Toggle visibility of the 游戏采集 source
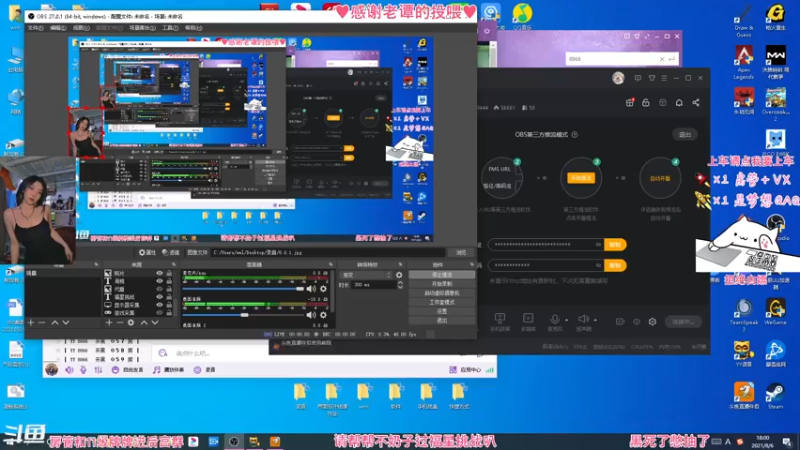Viewport: 800px width, 450px height. click(159, 312)
